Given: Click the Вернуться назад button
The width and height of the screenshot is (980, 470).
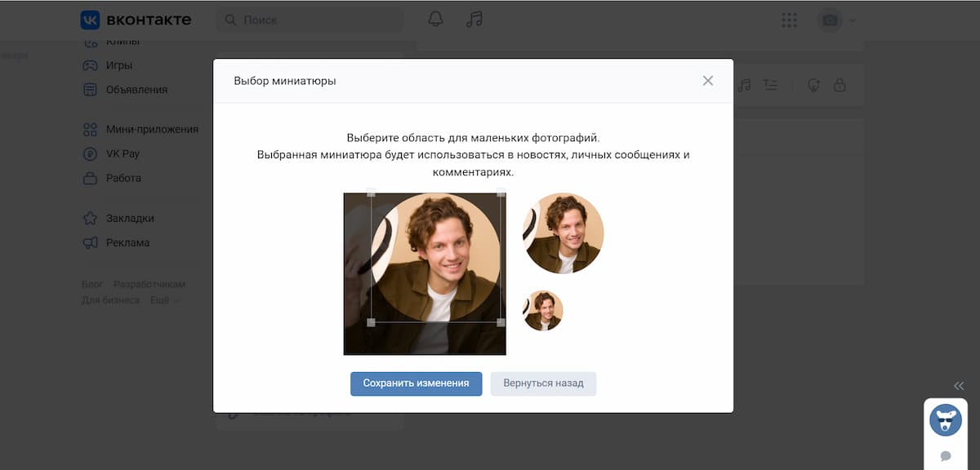Looking at the screenshot, I should click(543, 384).
